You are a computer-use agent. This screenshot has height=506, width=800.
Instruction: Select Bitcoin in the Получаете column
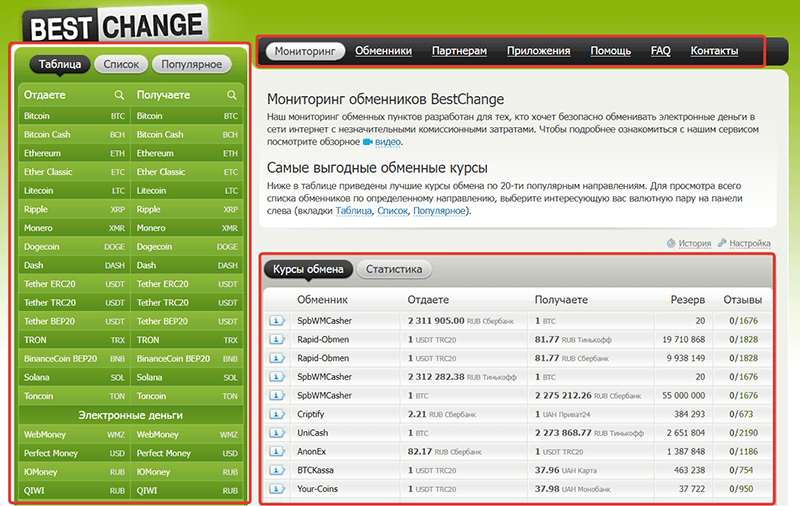coord(187,116)
